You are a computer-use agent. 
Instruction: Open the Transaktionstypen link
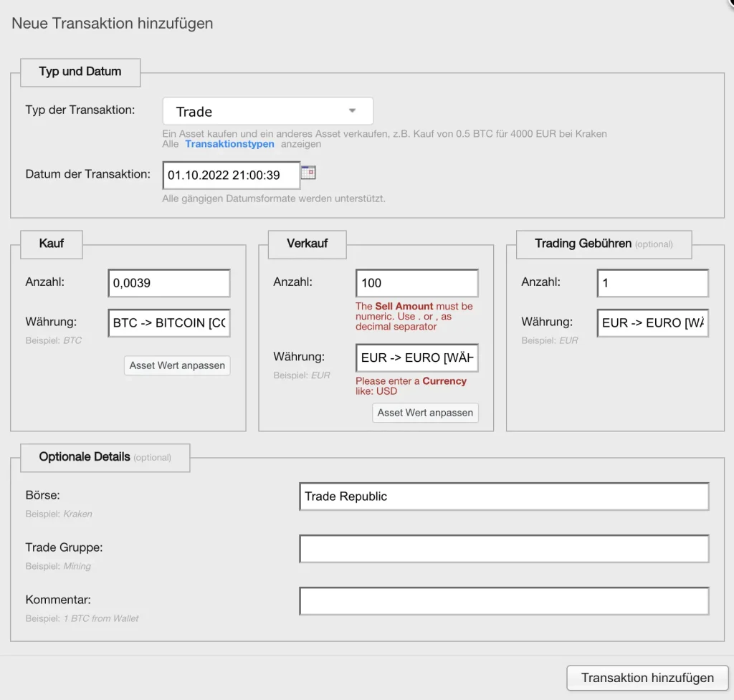(229, 144)
